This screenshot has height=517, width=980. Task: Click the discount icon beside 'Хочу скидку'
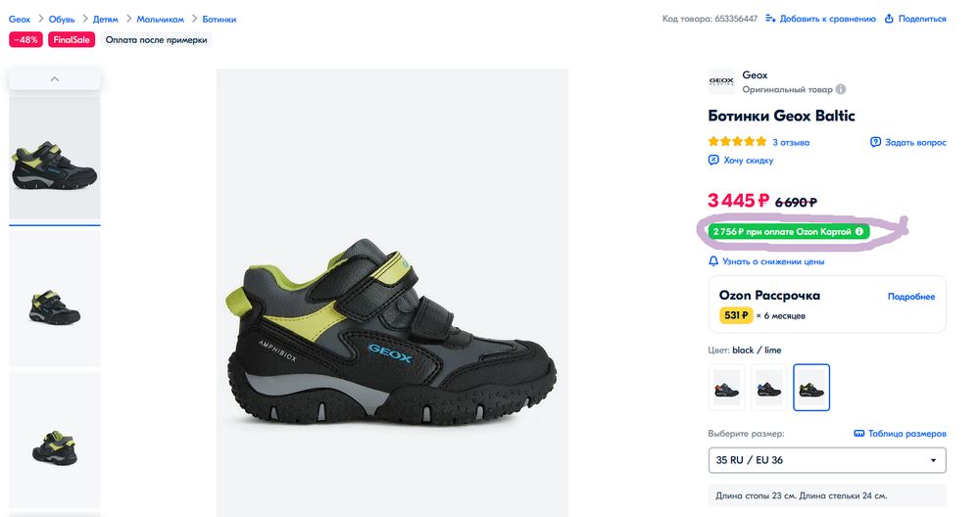pyautogui.click(x=713, y=160)
